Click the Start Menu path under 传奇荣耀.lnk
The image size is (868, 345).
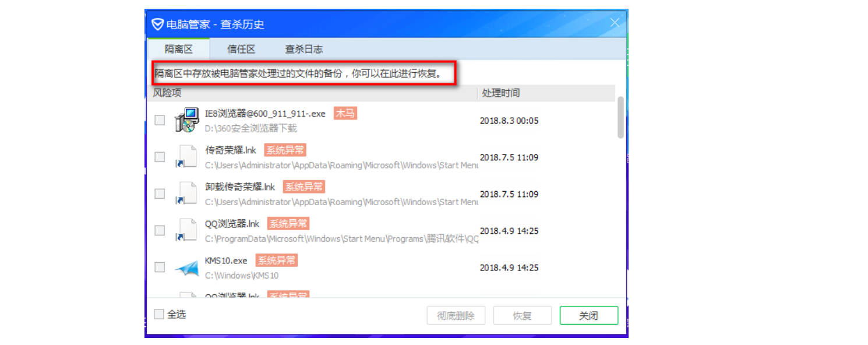coord(341,165)
